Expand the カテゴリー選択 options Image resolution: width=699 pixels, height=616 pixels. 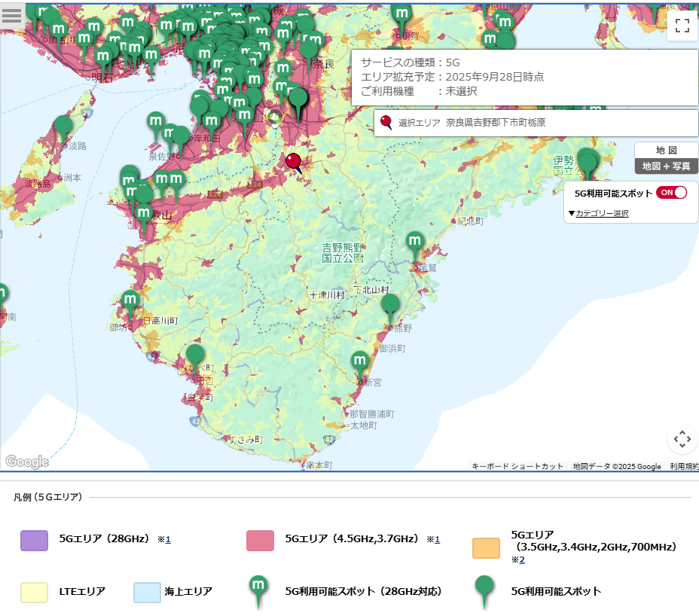[598, 214]
